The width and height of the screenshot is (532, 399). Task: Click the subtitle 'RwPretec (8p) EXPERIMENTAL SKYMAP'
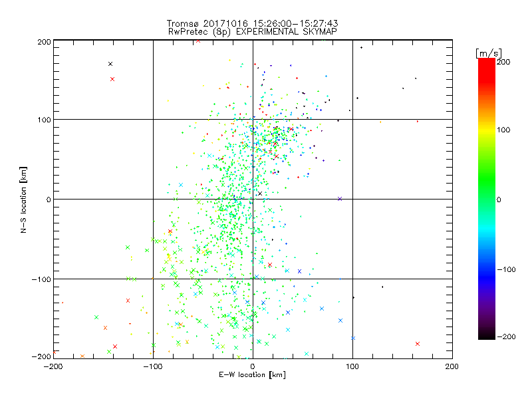253,32
